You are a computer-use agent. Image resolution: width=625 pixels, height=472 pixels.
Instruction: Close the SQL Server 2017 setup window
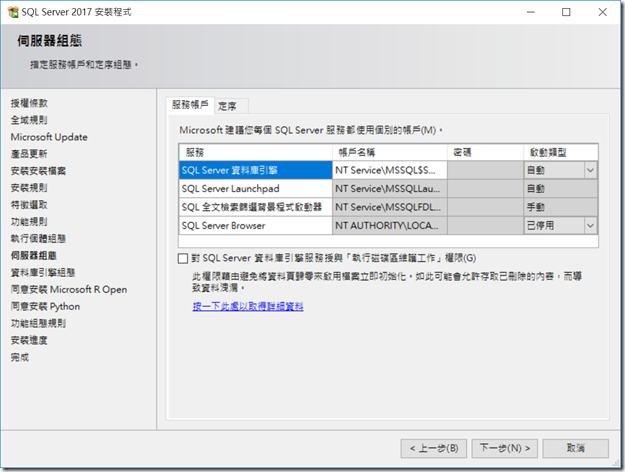coord(603,12)
